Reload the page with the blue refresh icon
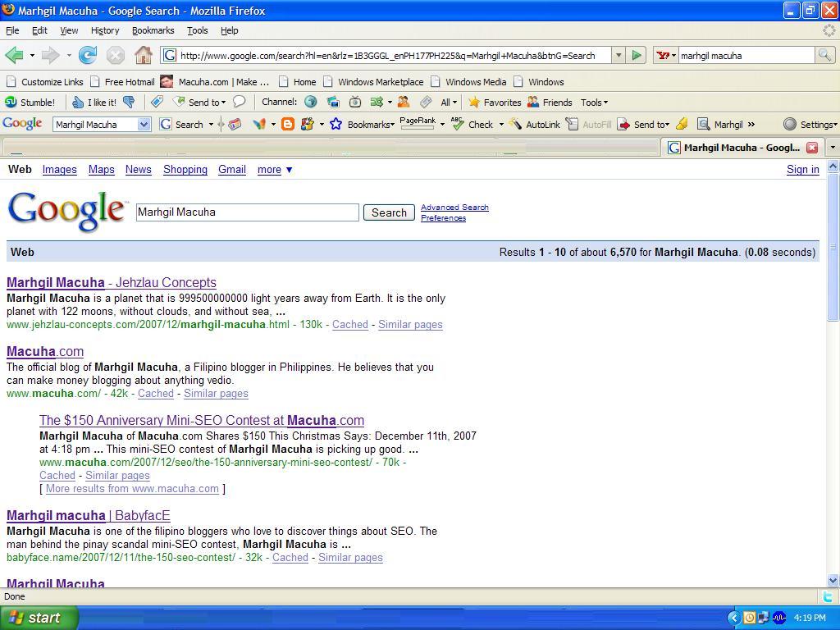The width and height of the screenshot is (840, 630). 88,55
